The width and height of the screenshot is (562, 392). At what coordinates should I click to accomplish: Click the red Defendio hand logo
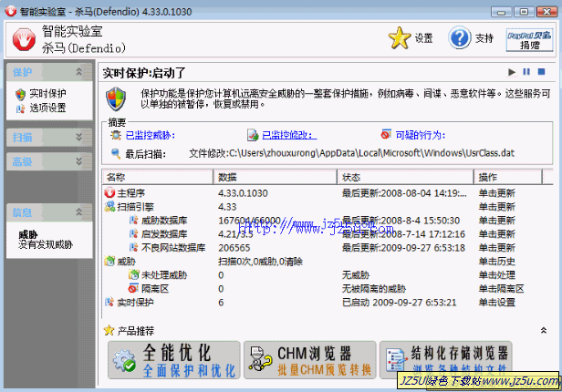(24, 39)
